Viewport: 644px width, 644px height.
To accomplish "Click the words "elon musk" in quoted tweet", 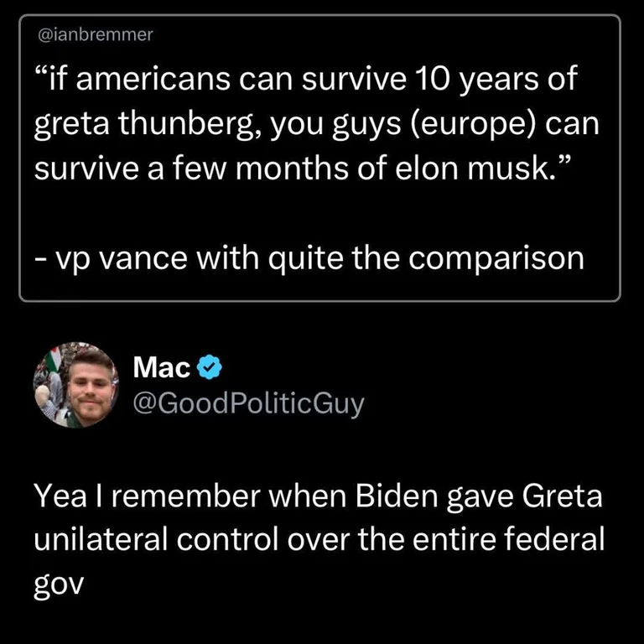I will pos(480,169).
